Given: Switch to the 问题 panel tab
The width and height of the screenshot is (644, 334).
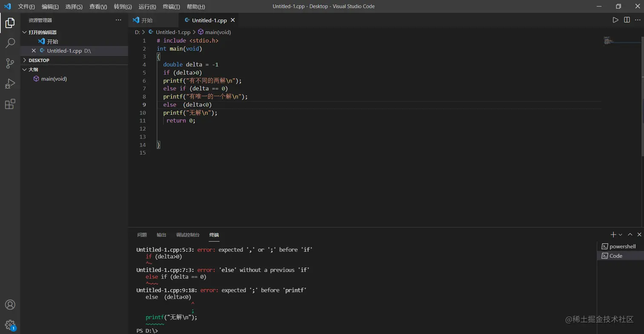Looking at the screenshot, I should [142, 235].
